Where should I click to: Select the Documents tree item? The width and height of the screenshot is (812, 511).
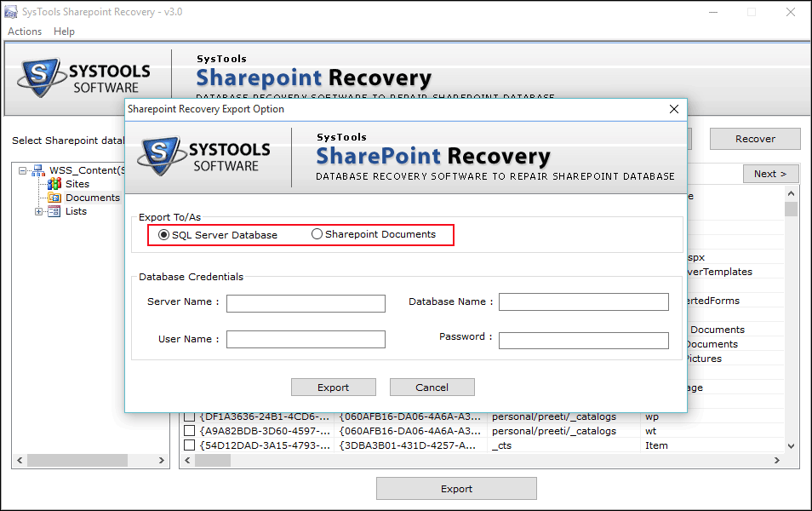click(93, 198)
